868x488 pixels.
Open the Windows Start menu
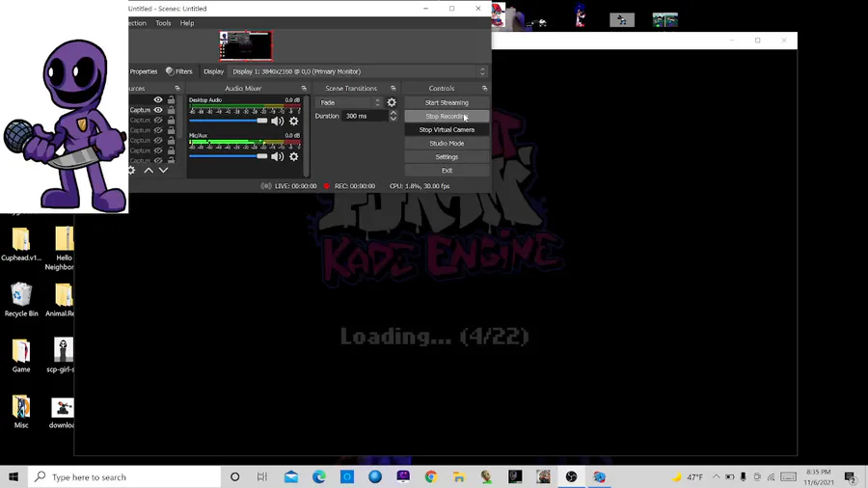point(14,476)
